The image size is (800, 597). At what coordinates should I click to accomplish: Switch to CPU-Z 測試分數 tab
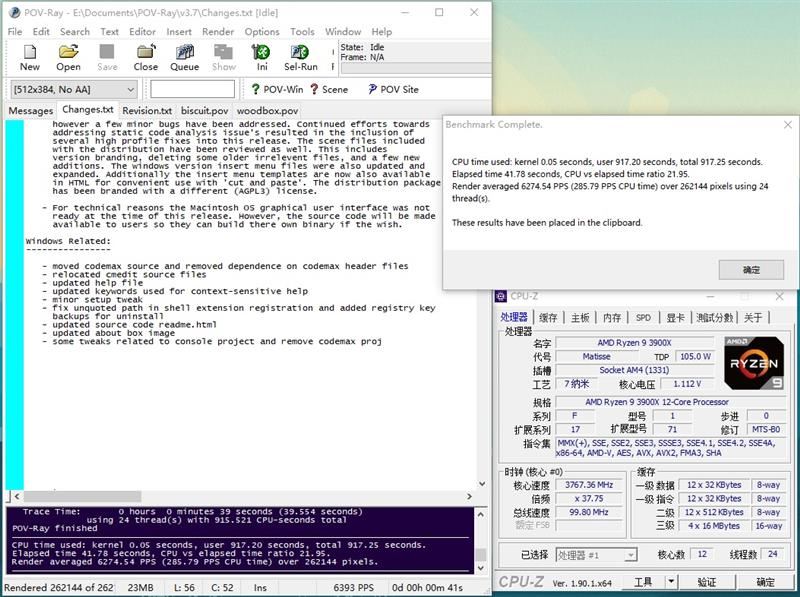[x=714, y=317]
